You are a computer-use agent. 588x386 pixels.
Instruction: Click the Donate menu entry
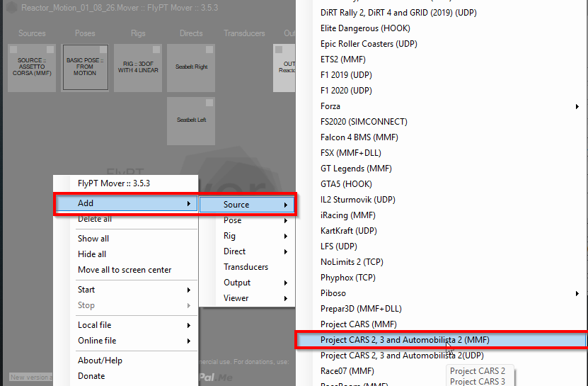(127, 376)
